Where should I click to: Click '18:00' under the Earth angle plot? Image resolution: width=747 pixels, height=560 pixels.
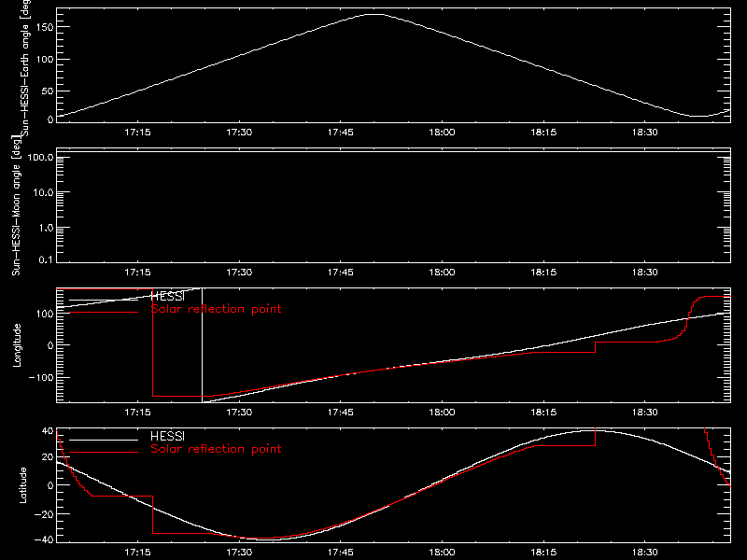click(x=442, y=133)
